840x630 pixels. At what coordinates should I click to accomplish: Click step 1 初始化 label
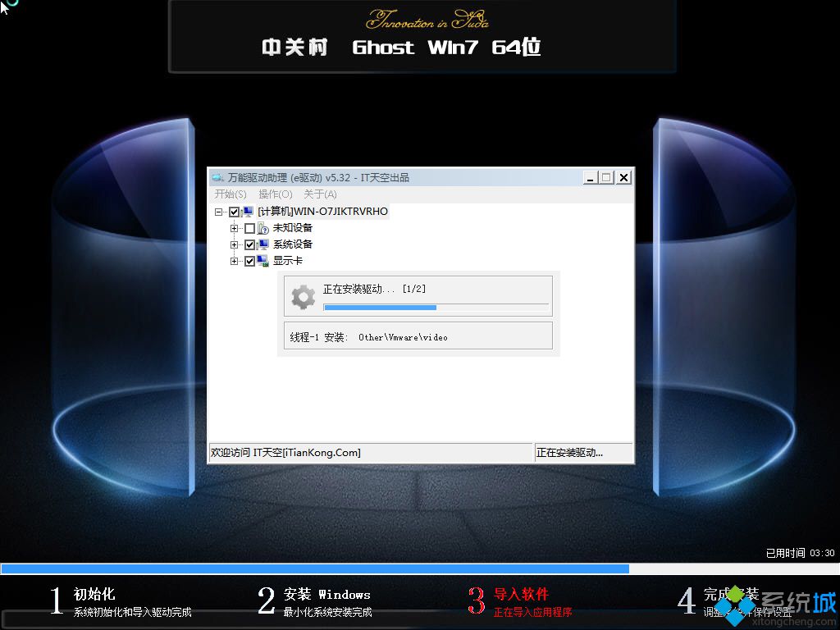[x=94, y=594]
